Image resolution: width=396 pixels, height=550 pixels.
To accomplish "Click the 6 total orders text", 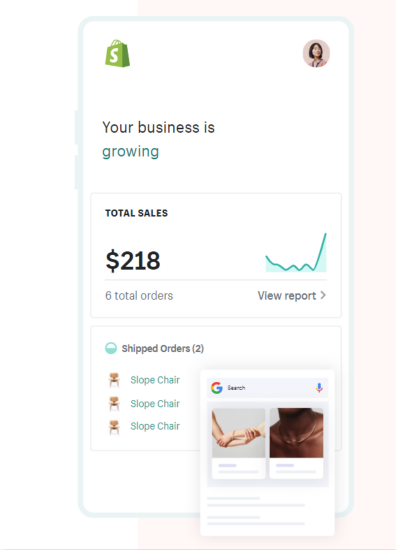I will point(139,296).
